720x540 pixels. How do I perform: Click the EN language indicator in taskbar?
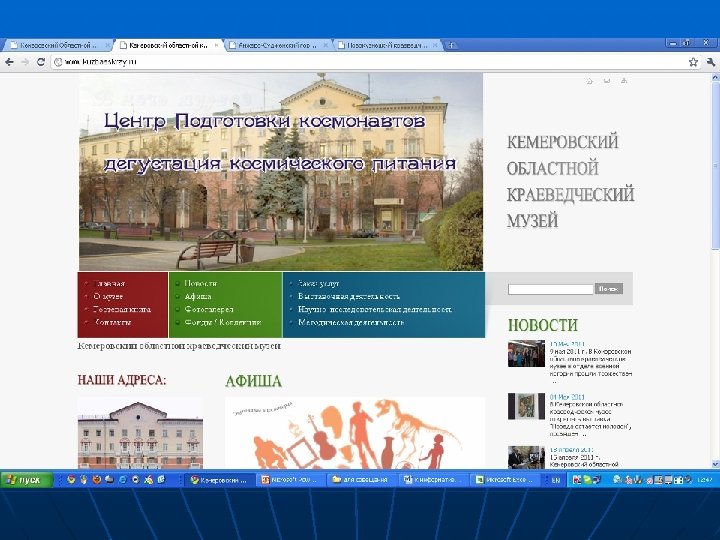(556, 480)
